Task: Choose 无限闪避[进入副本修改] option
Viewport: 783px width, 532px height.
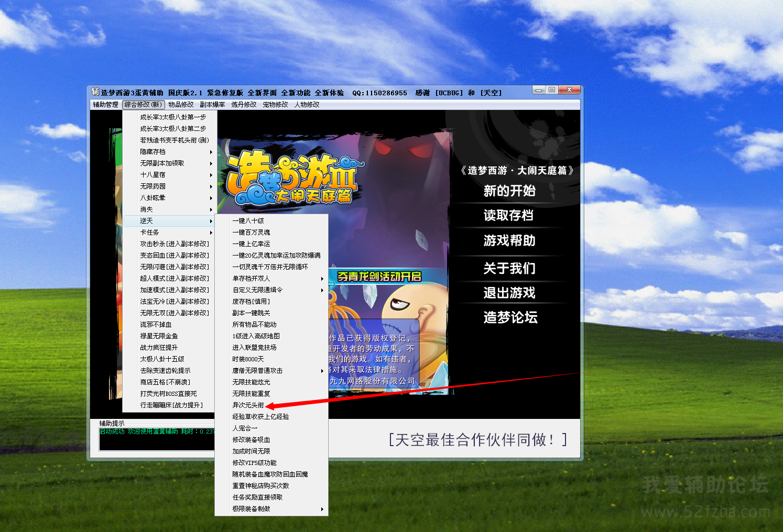Action: point(169,267)
